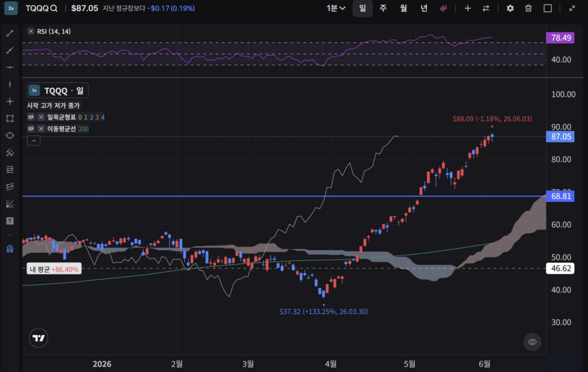Click the $88.09 high price annotation
The height and width of the screenshot is (372, 588).
[492, 118]
